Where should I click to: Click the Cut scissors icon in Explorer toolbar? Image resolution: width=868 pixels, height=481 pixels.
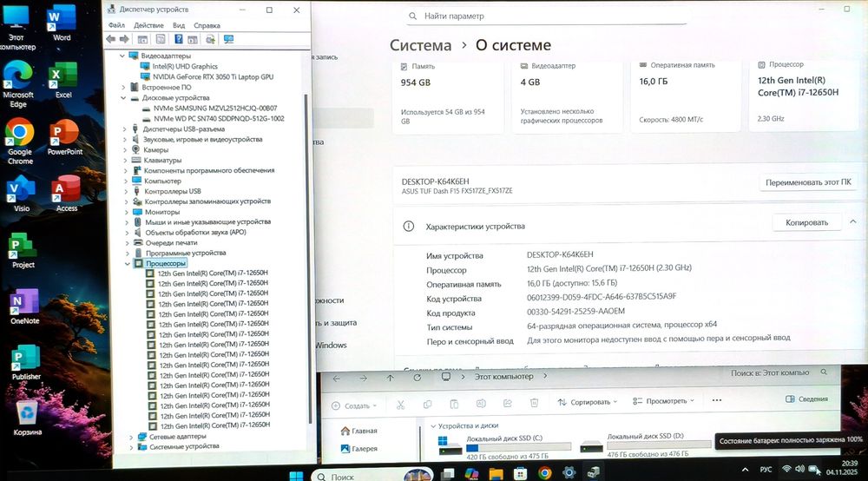(400, 405)
